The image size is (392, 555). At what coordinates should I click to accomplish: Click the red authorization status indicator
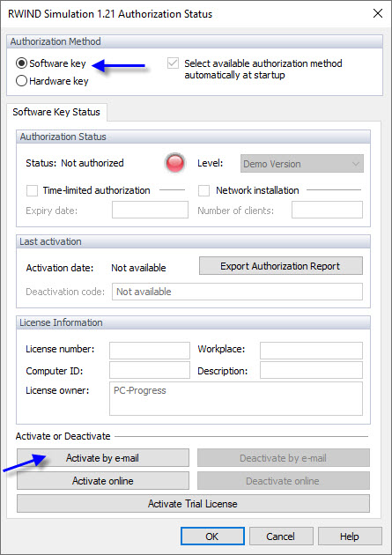174,163
